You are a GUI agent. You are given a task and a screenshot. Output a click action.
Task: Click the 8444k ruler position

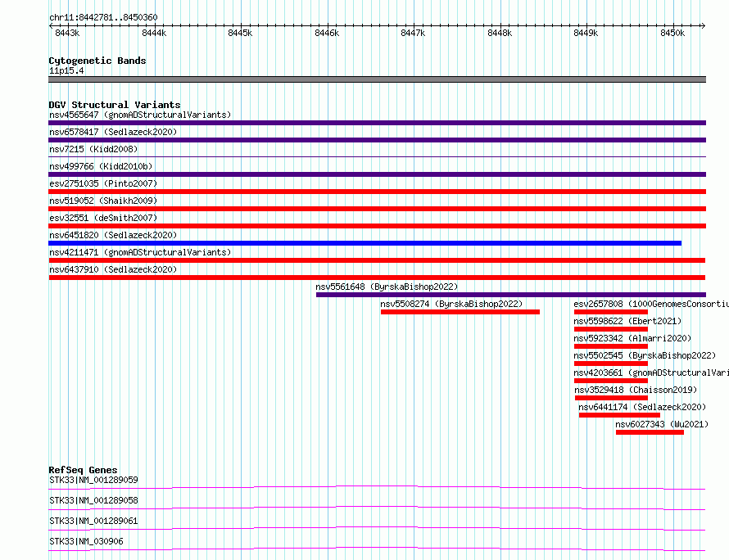[x=154, y=33]
